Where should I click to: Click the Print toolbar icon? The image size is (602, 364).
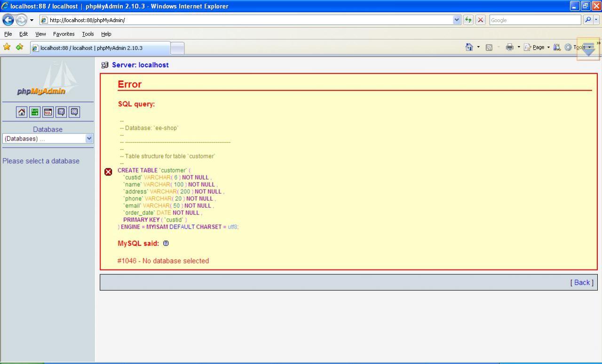pyautogui.click(x=509, y=47)
